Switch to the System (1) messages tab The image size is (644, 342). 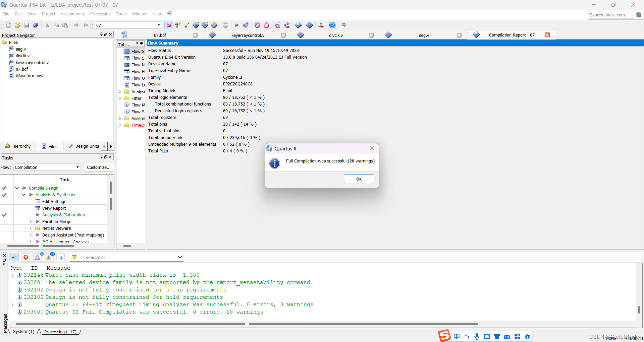coord(23,332)
